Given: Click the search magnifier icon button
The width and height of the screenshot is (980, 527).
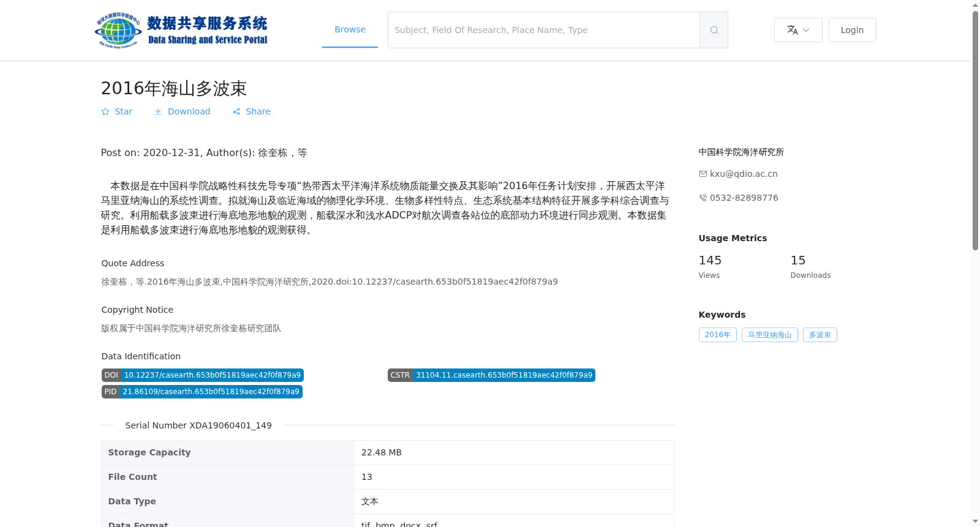Looking at the screenshot, I should tap(714, 30).
